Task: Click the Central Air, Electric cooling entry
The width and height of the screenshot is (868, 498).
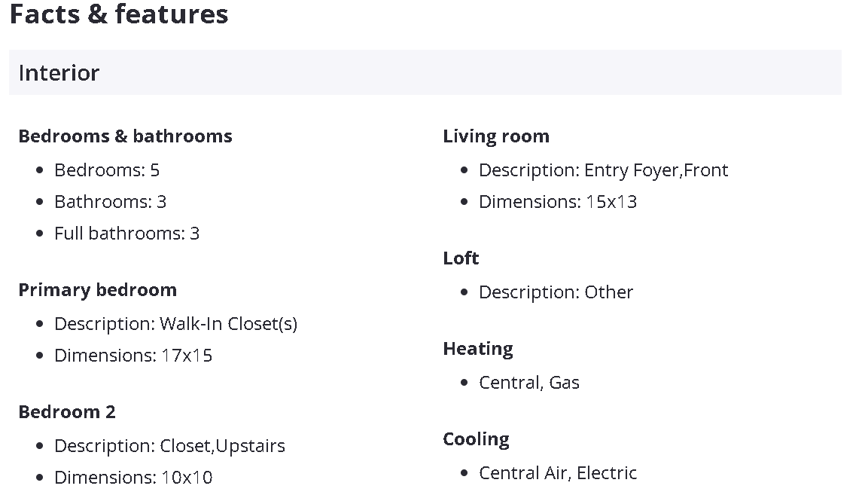Action: click(558, 473)
